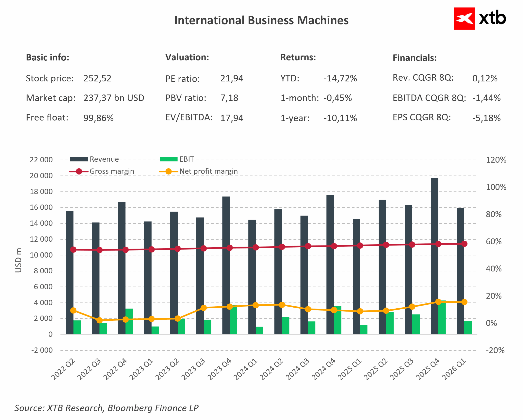This screenshot has height=420, width=523.
Task: Click the 10 000 left axis label
Action: (x=41, y=255)
